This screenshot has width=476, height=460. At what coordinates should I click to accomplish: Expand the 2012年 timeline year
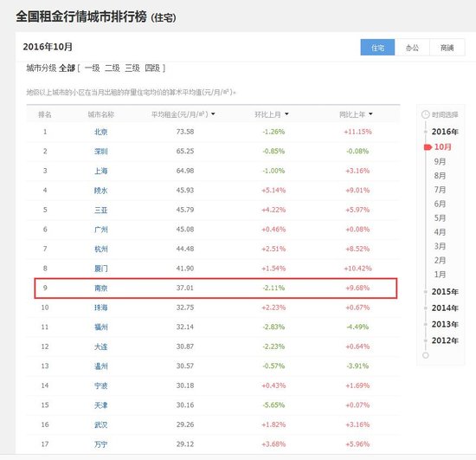(x=445, y=340)
